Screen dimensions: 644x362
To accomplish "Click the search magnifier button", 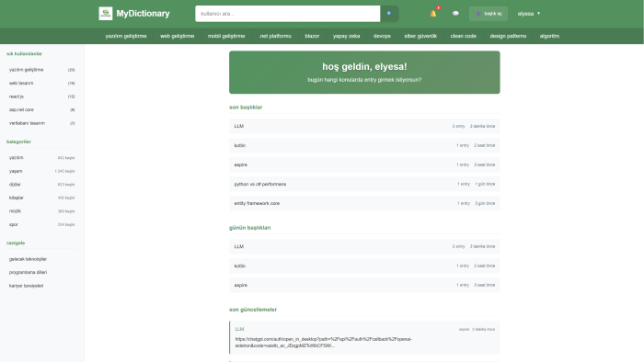I will (389, 14).
